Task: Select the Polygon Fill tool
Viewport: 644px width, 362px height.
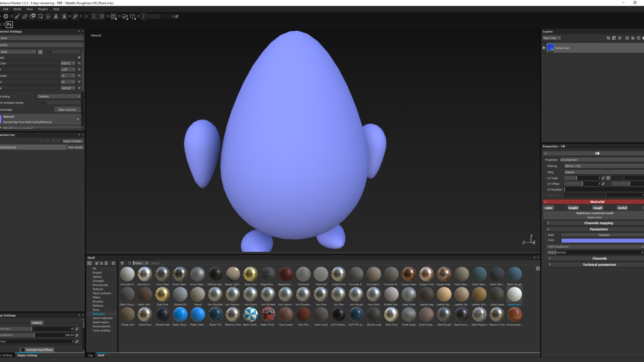Action: pos(40,16)
